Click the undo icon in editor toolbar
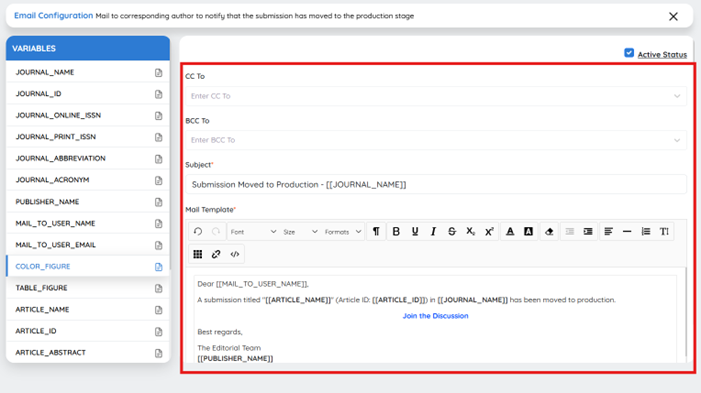 (x=198, y=232)
